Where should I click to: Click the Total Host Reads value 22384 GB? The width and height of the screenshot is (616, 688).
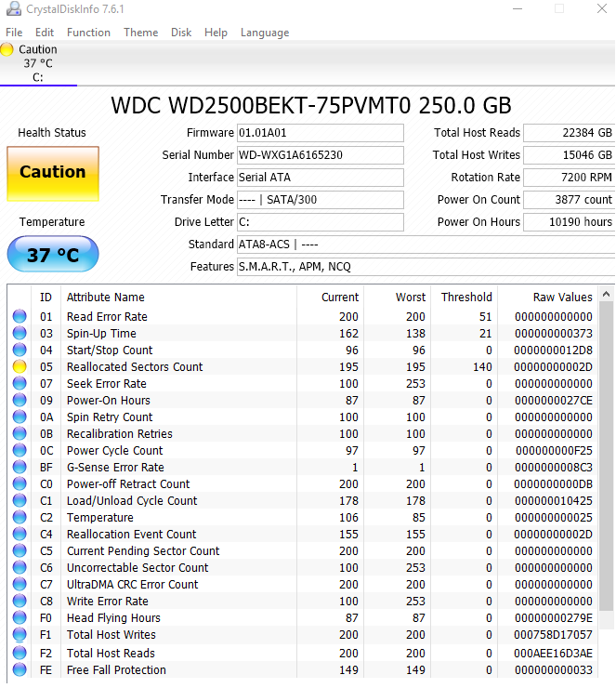[570, 133]
